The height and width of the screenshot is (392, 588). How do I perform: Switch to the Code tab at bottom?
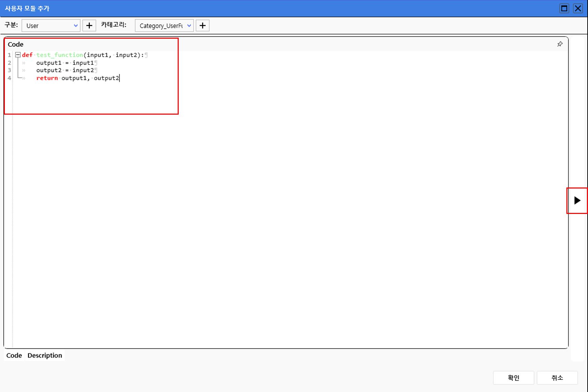(x=14, y=355)
